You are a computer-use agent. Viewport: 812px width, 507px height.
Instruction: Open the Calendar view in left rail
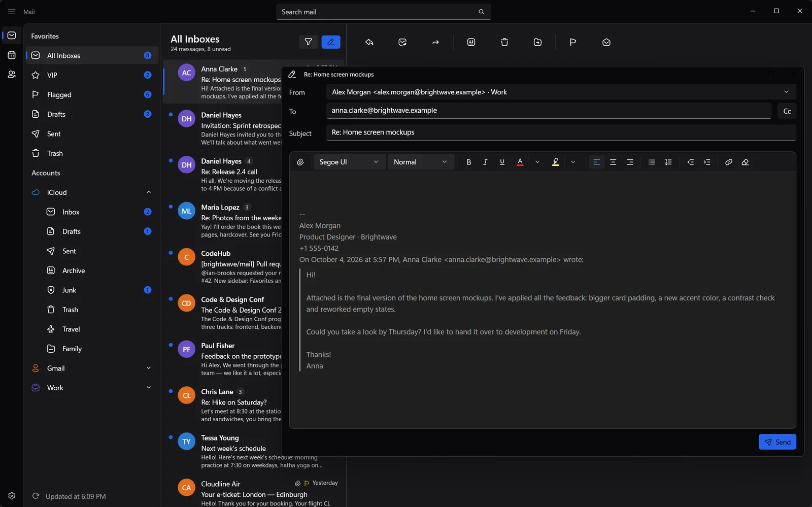coord(12,55)
